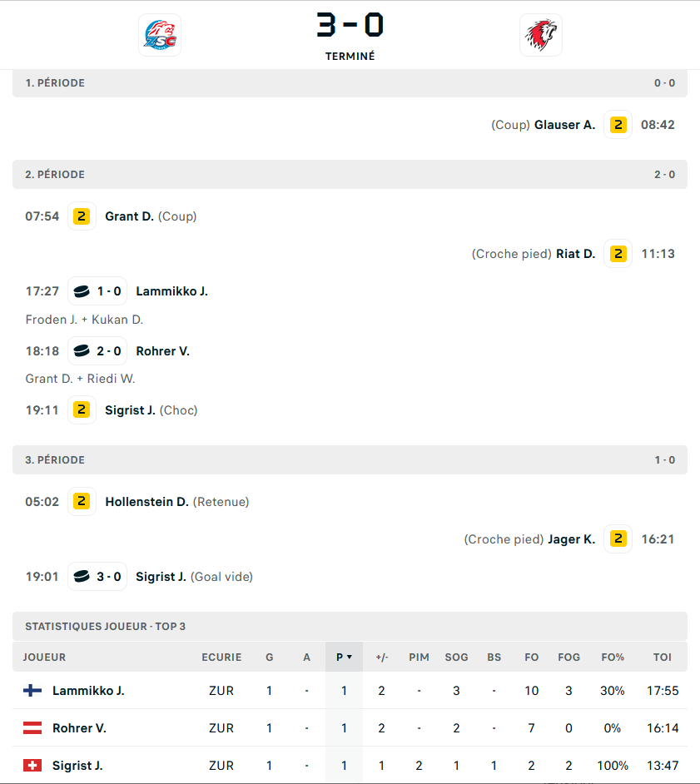Sort the stats by SOG column header
Viewport: 700px width, 784px height.
(x=456, y=657)
